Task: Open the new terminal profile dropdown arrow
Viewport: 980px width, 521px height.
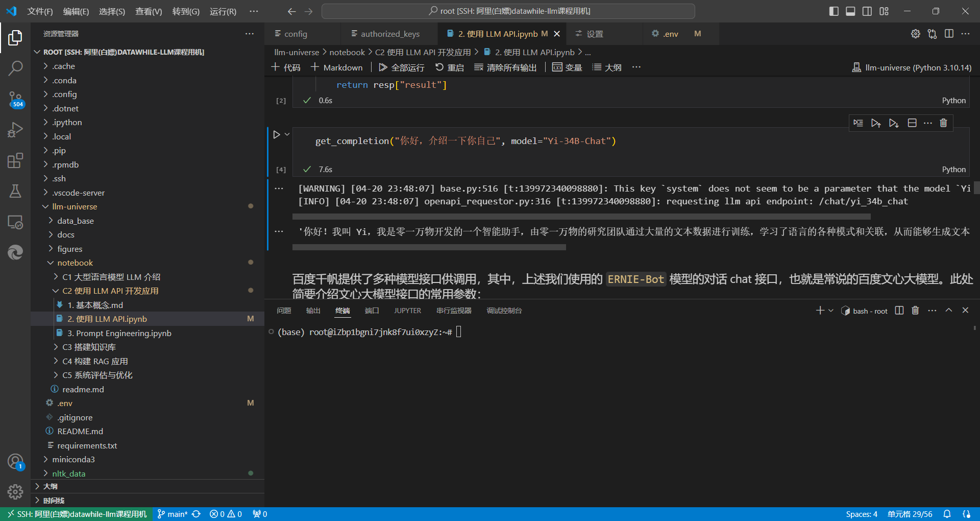Action: [831, 311]
